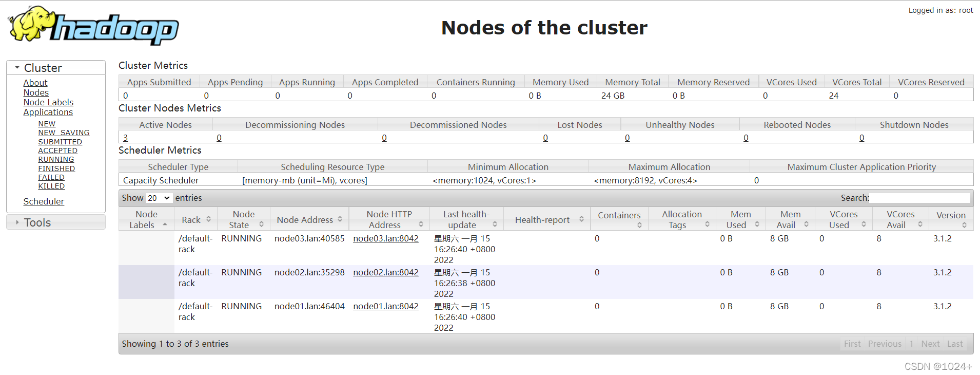
Task: Open the Scheduler page
Action: coord(44,201)
